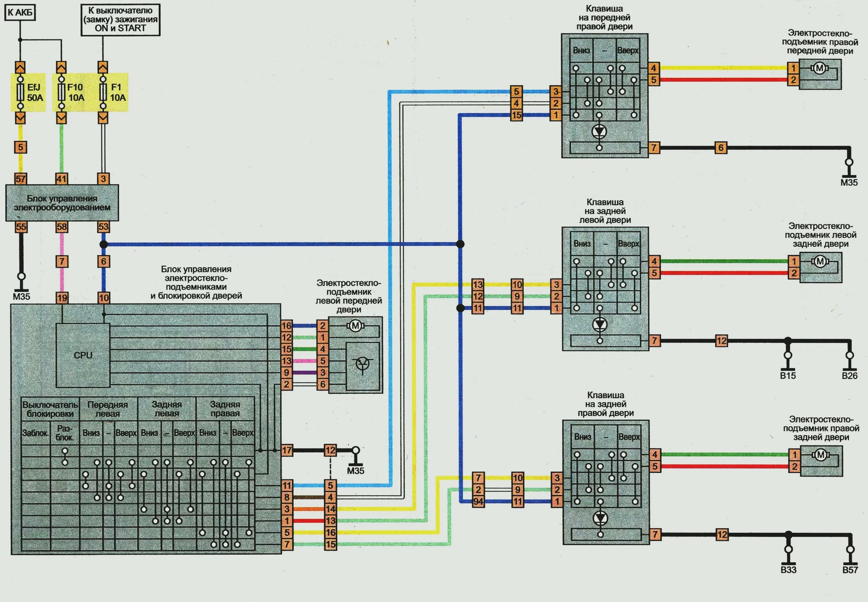
Task: Click the transistor symbol in left front window lifter
Action: coord(363,364)
